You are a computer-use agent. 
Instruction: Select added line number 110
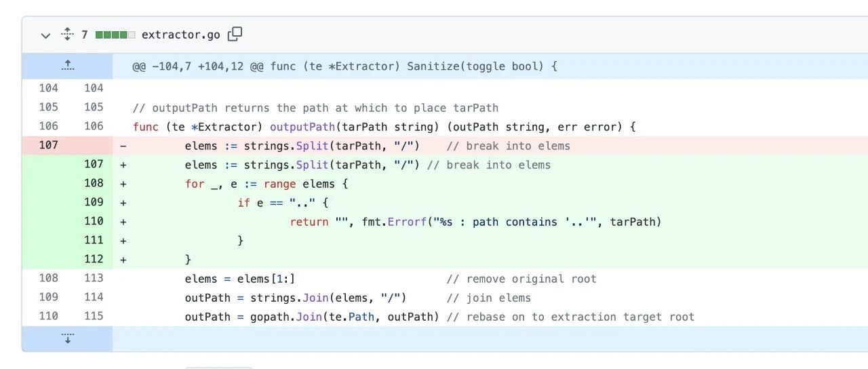pyautogui.click(x=94, y=221)
